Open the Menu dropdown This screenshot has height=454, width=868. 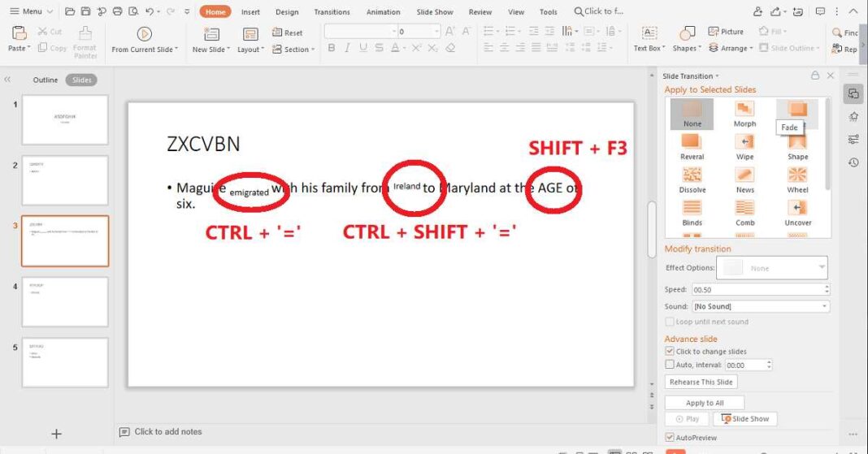tap(32, 11)
